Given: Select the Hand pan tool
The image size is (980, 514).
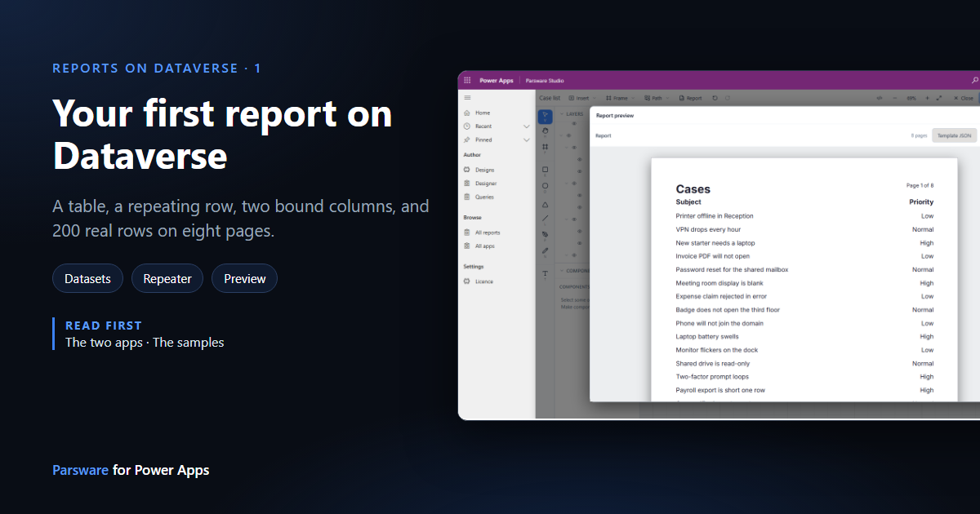Looking at the screenshot, I should click(546, 131).
